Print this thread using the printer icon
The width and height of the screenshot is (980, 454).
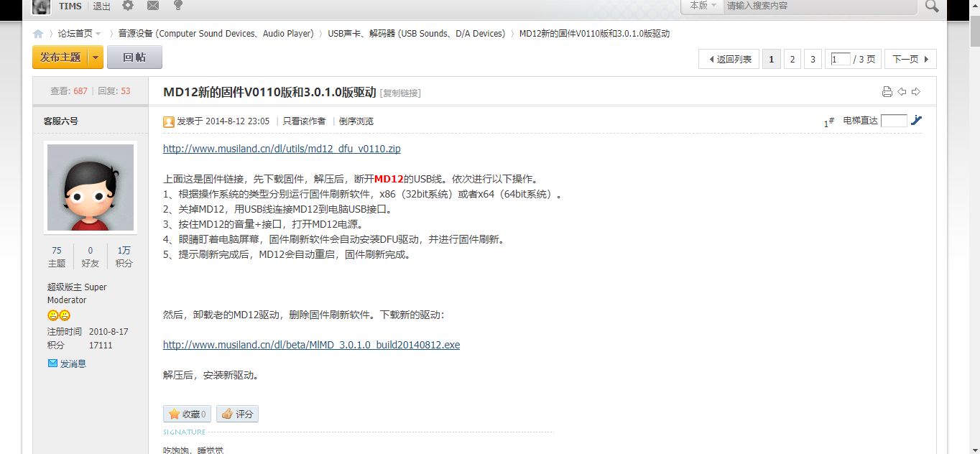tap(886, 91)
